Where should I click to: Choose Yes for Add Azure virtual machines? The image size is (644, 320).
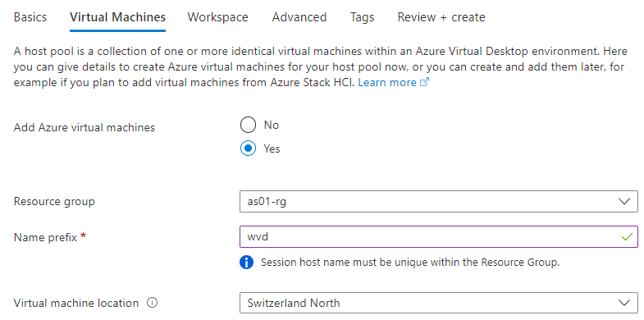248,149
